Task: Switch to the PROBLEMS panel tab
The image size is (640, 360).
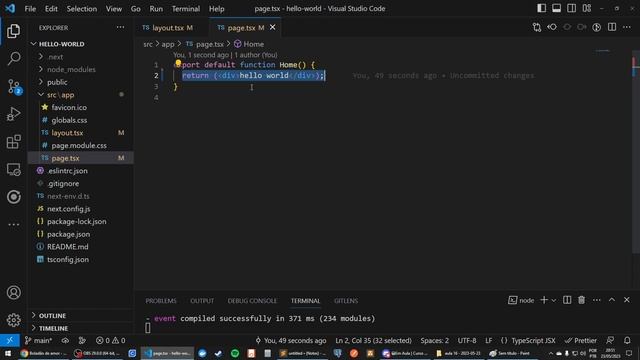Action: pos(161,301)
